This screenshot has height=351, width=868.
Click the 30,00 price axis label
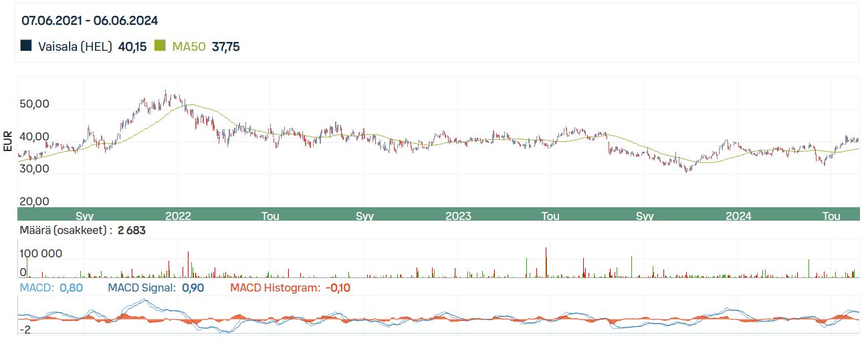[x=35, y=169]
